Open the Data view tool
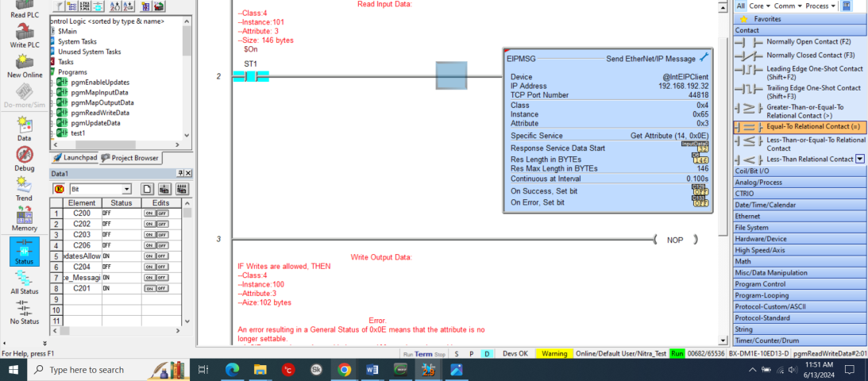This screenshot has height=381, width=868. [24, 129]
